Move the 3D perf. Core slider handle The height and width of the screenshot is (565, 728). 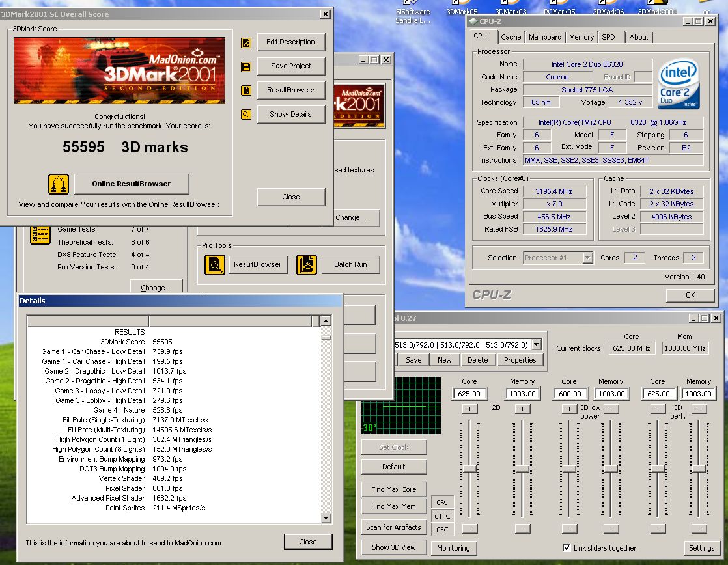(x=658, y=469)
